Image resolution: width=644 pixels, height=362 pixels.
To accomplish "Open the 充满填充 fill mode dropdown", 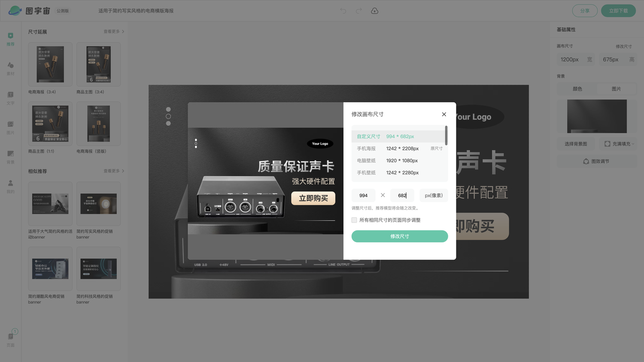I will pos(619,144).
